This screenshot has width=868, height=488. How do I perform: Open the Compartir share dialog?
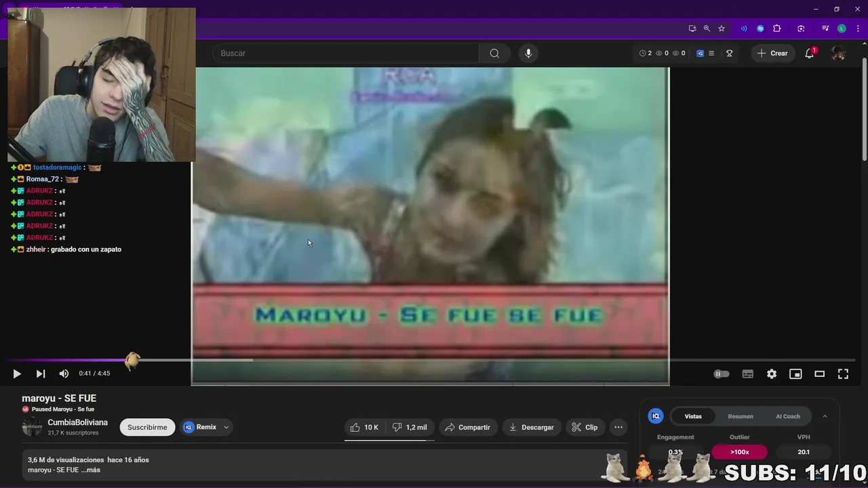coord(468,428)
